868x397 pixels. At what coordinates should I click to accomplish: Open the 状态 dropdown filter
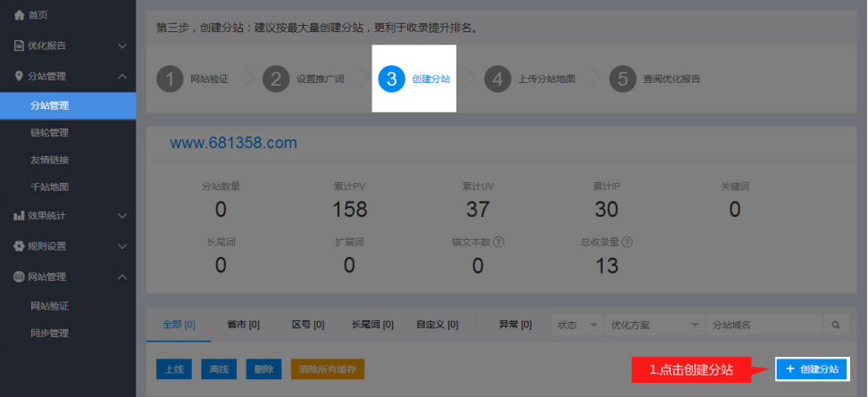tap(577, 326)
